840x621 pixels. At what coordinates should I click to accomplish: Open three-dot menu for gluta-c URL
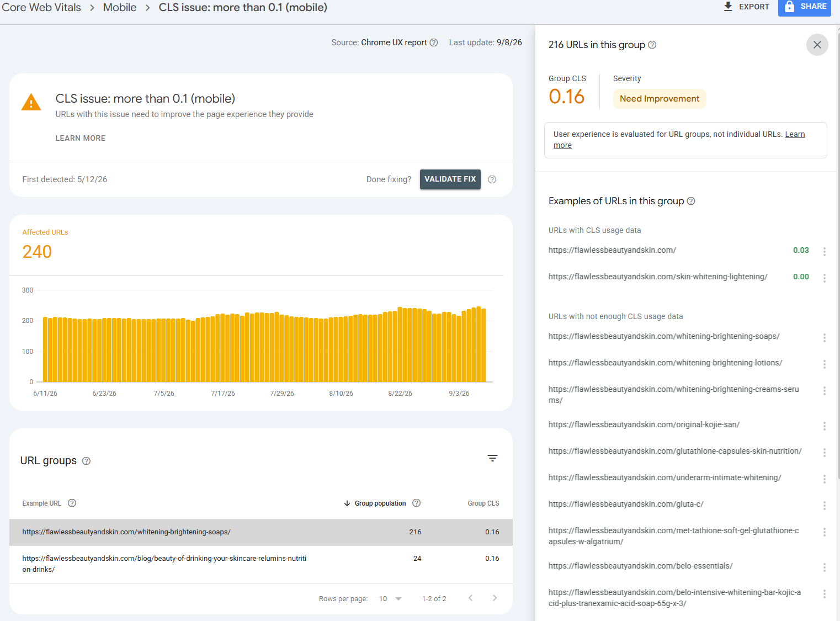pyautogui.click(x=824, y=505)
